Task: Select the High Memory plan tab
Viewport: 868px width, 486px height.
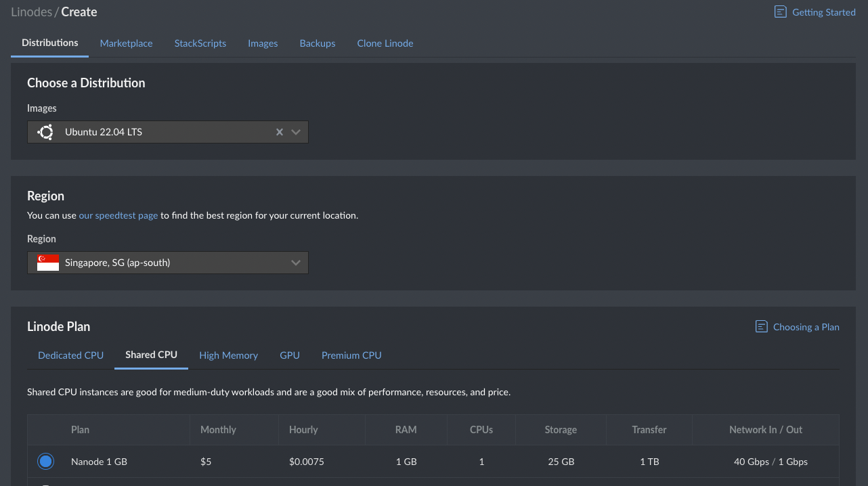Action: click(229, 355)
